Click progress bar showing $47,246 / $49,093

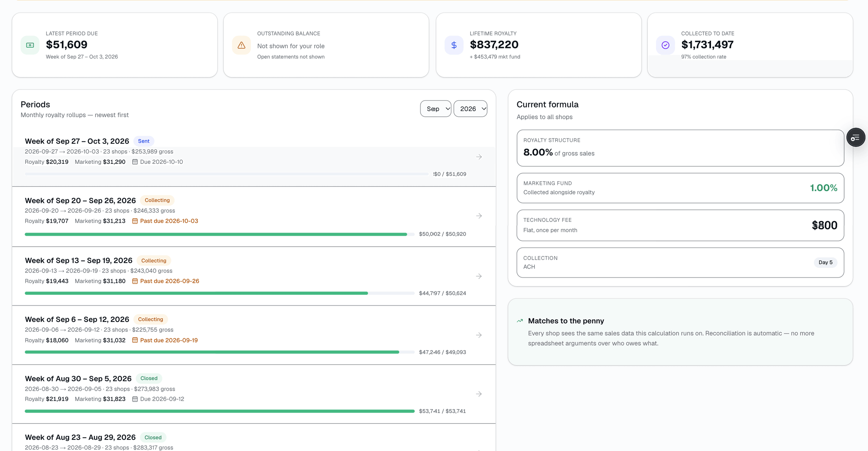pyautogui.click(x=220, y=352)
